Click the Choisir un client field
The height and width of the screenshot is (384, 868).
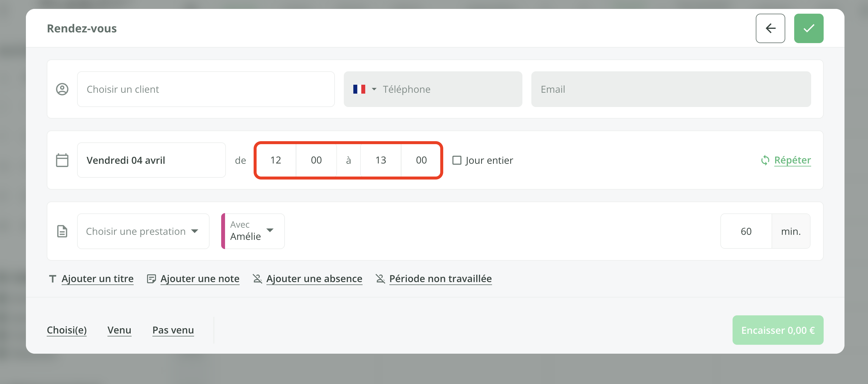(206, 89)
